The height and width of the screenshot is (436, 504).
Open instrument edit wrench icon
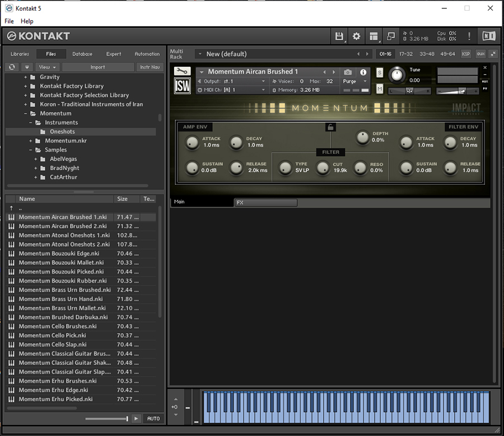pyautogui.click(x=182, y=71)
